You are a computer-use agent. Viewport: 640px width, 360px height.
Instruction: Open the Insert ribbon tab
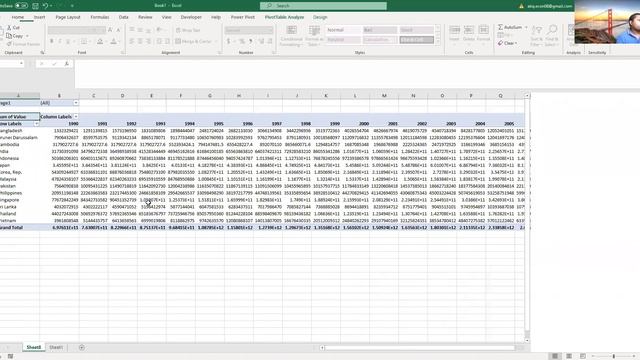coord(39,17)
